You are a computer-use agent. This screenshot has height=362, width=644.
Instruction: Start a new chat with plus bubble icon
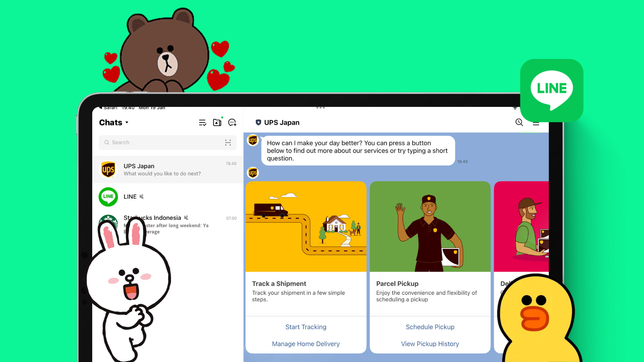232,123
